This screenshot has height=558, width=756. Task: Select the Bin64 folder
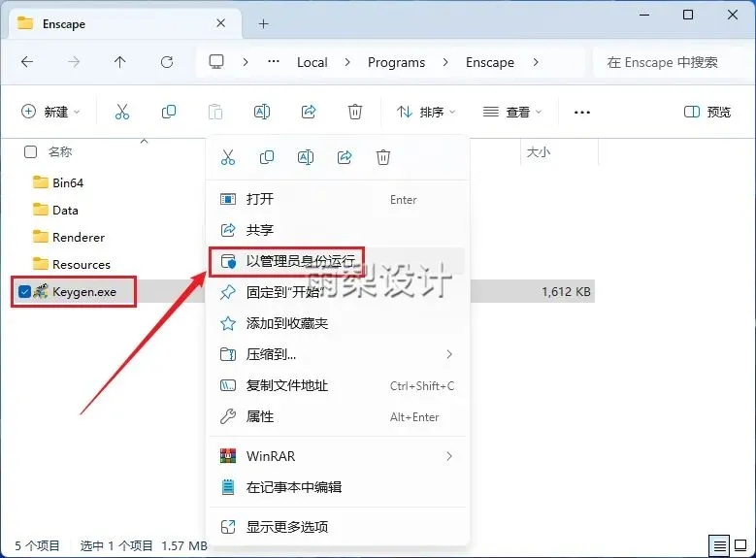(58, 182)
